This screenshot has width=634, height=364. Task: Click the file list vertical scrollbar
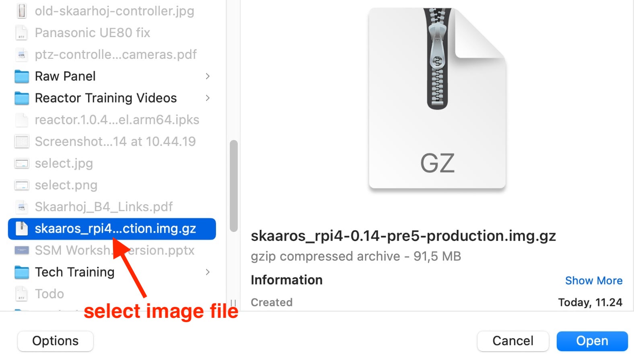(x=234, y=186)
